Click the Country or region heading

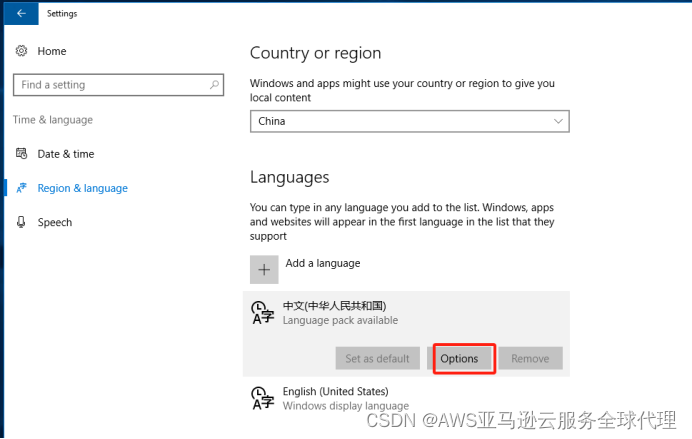[x=316, y=53]
